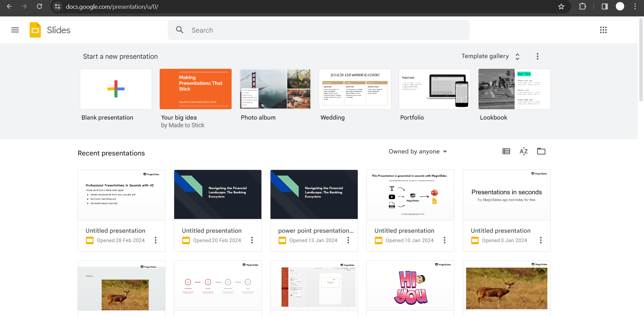Click the by Made to Stick subtitle
Image resolution: width=644 pixels, height=316 pixels.
pyautogui.click(x=183, y=125)
